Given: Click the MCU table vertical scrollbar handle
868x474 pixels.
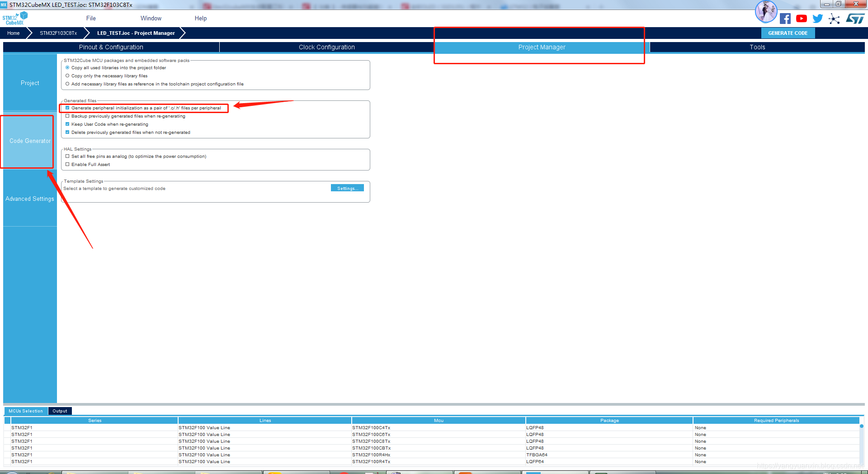Looking at the screenshot, I should pos(862,426).
